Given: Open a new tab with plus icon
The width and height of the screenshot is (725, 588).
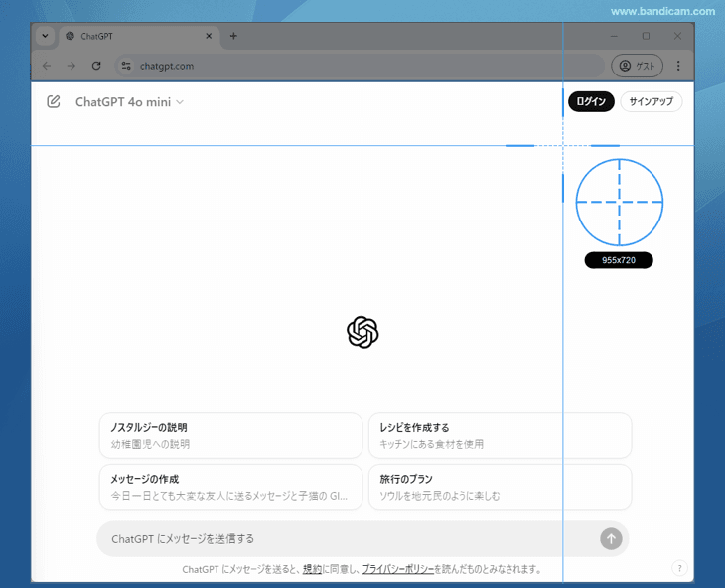Looking at the screenshot, I should tap(233, 36).
